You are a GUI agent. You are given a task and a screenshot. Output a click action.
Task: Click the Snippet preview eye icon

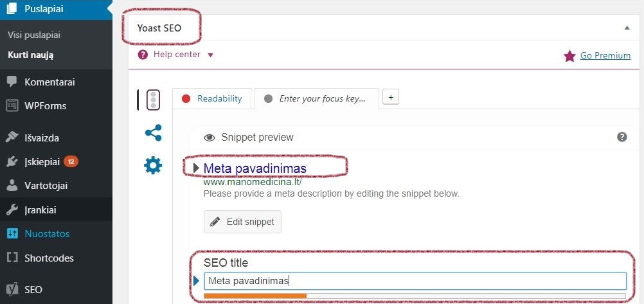[x=210, y=138]
